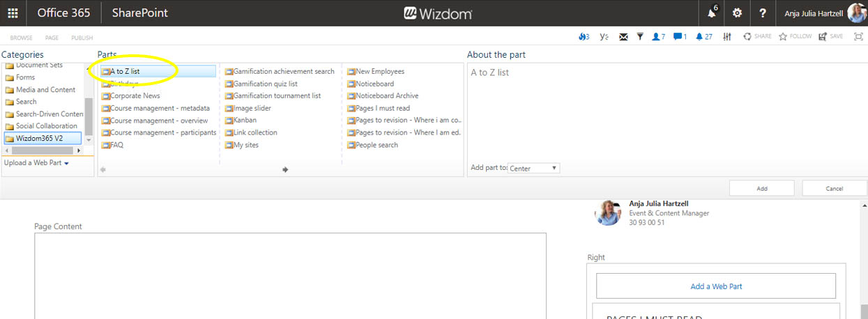This screenshot has width=868, height=319.
Task: Open the chat bubble icon showing 1
Action: [680, 37]
